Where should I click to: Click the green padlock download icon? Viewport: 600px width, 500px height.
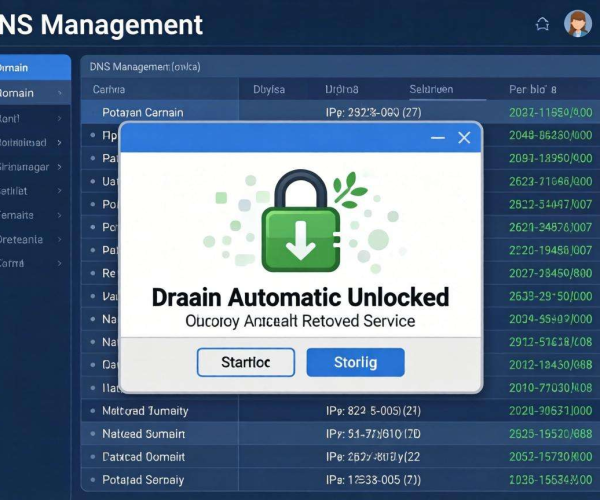(301, 221)
